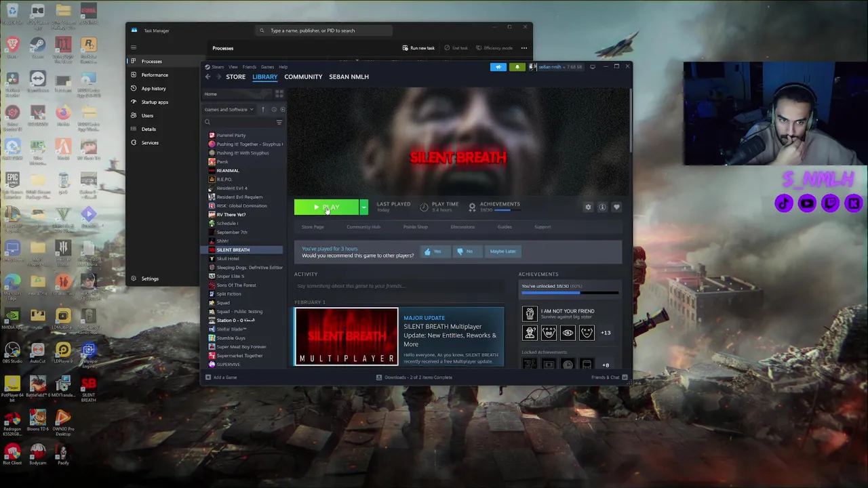Click the achievements progress bar
This screenshot has width=868, height=488.
[570, 294]
